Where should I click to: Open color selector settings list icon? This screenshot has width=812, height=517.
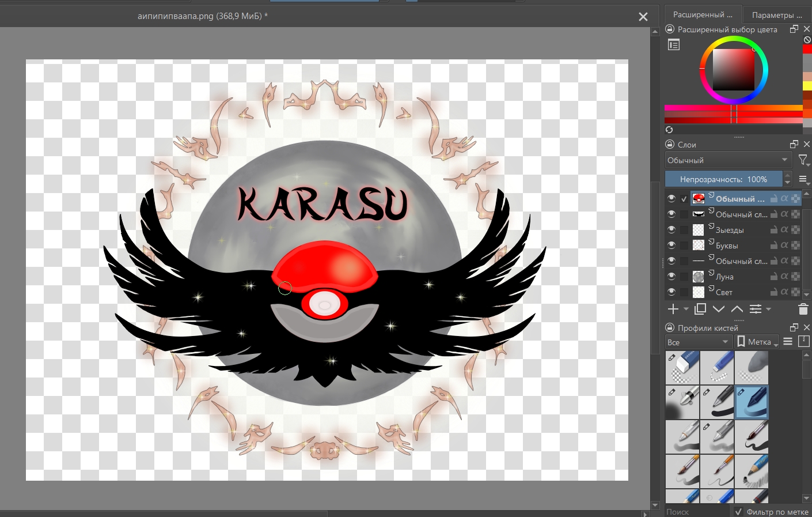(x=674, y=44)
